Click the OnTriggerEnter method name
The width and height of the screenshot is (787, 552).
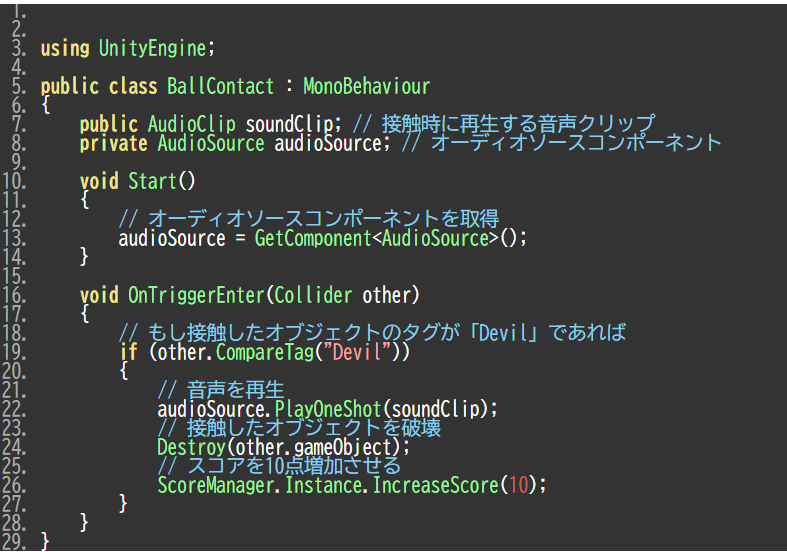tap(196, 295)
